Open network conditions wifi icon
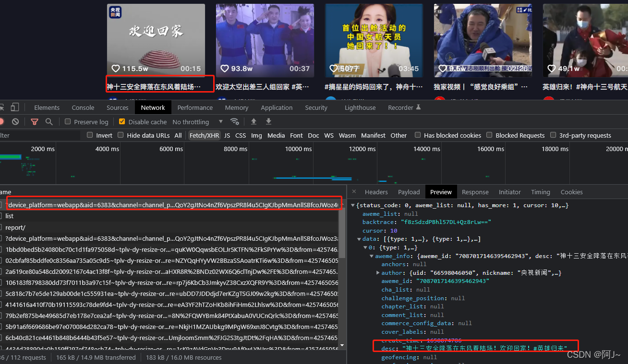The image size is (628, 364). 235,122
